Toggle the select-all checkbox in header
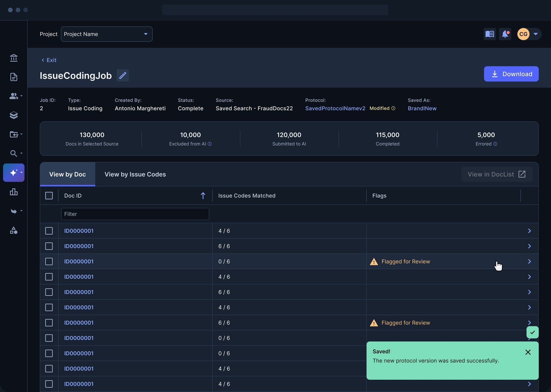The image size is (551, 392). click(x=49, y=196)
